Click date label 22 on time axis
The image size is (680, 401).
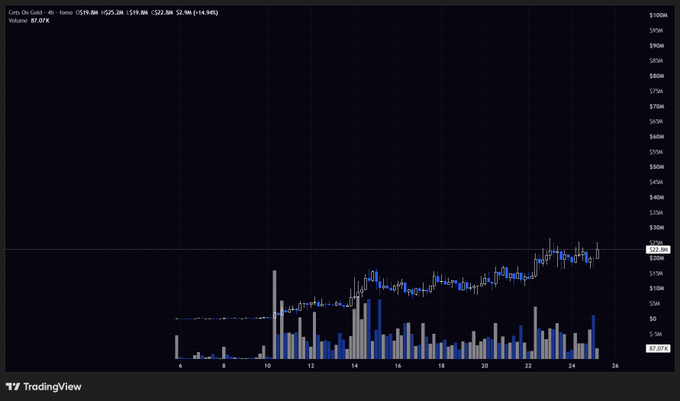pyautogui.click(x=528, y=366)
